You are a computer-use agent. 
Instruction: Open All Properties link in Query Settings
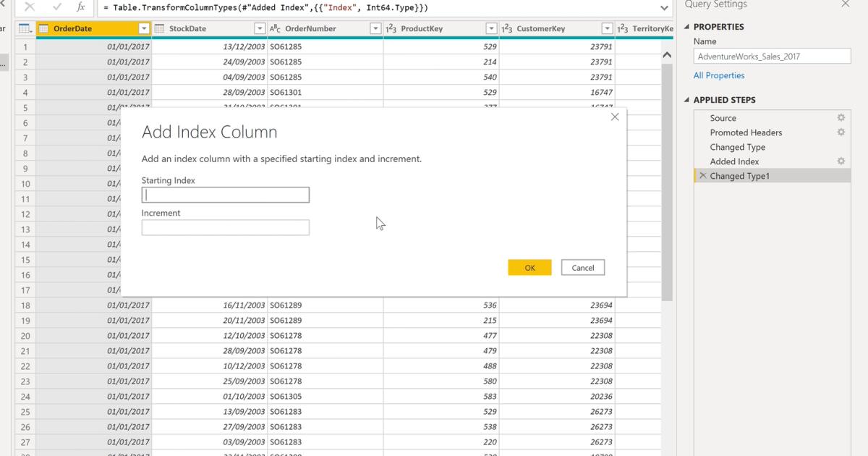coord(720,75)
